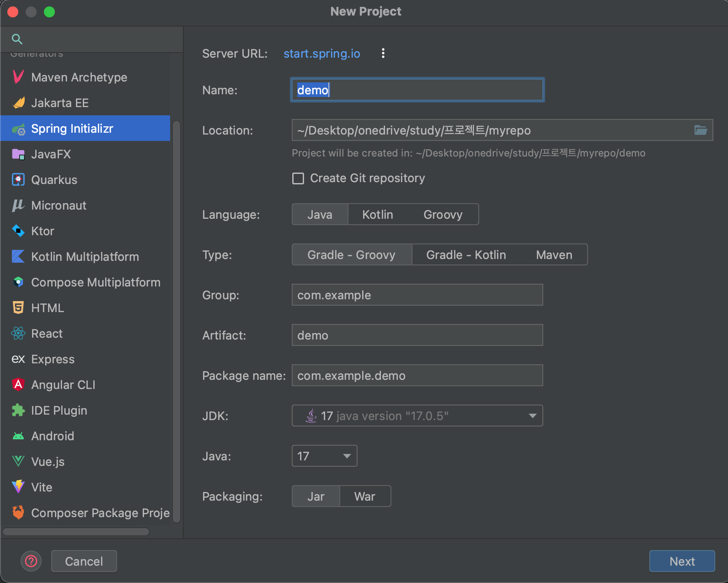Click the Composer Package Project icon
The image size is (728, 583).
18,513
